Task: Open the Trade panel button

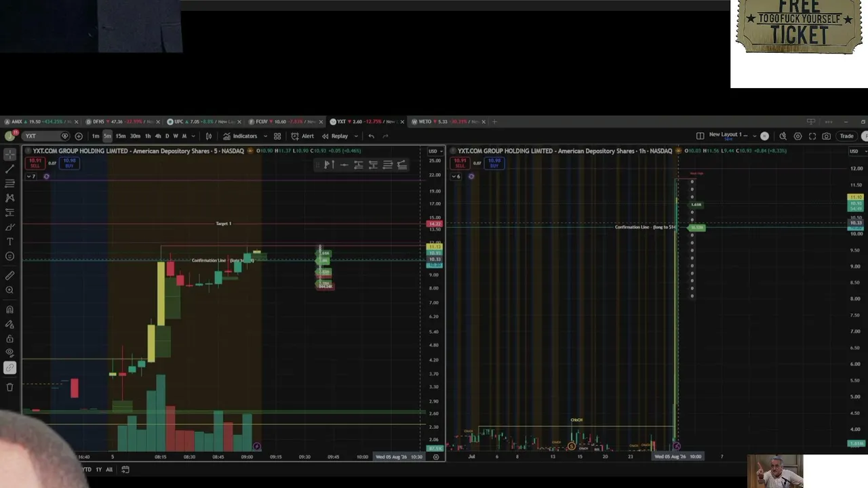Action: pyautogui.click(x=847, y=136)
